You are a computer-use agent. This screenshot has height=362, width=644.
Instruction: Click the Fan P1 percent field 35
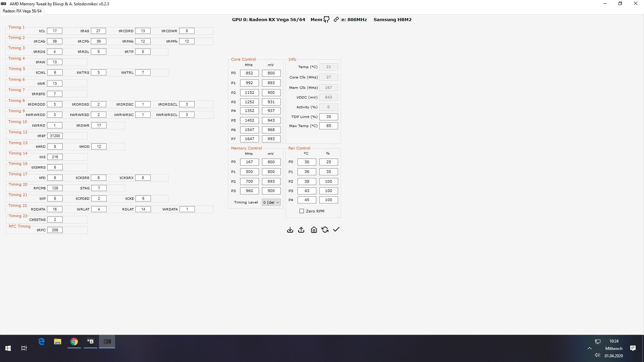pos(328,172)
